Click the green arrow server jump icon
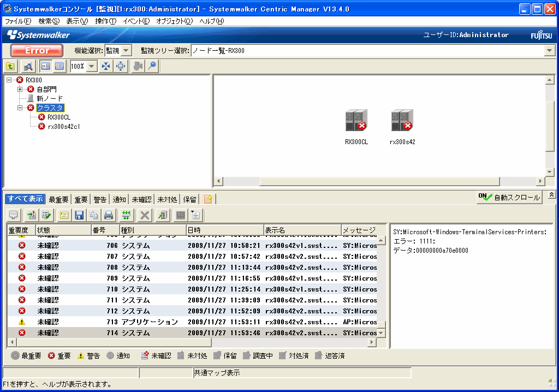559x392 pixels. pyautogui.click(x=163, y=215)
